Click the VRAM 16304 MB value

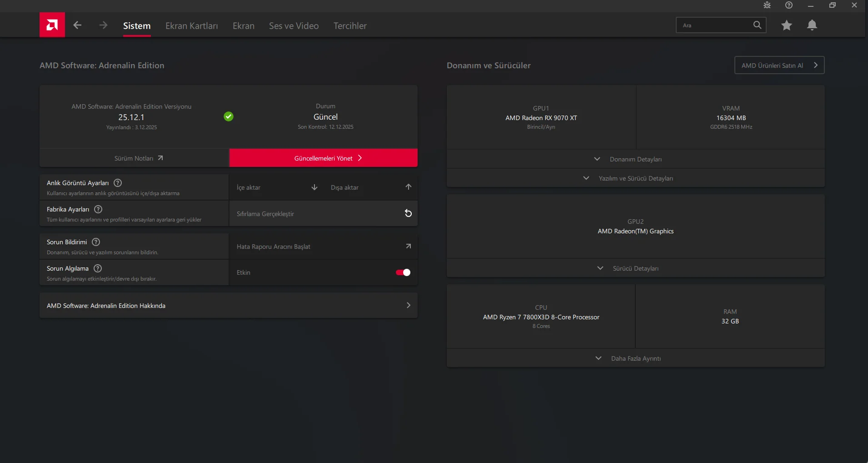click(x=731, y=118)
